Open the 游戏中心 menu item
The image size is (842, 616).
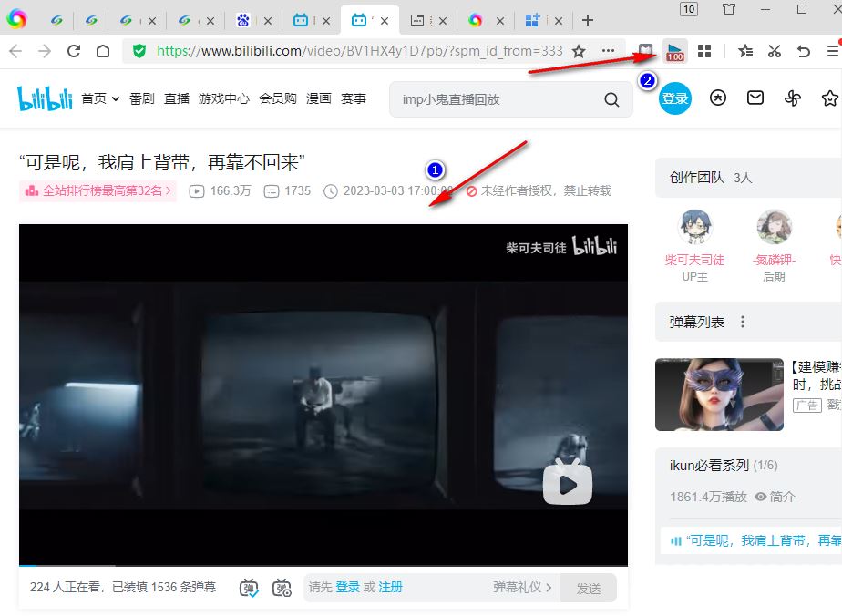[x=224, y=98]
